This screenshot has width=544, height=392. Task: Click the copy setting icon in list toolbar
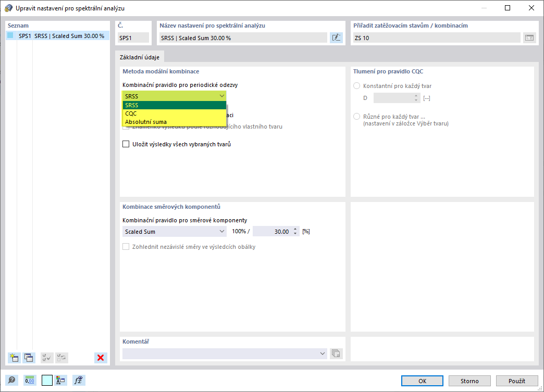pyautogui.click(x=29, y=358)
